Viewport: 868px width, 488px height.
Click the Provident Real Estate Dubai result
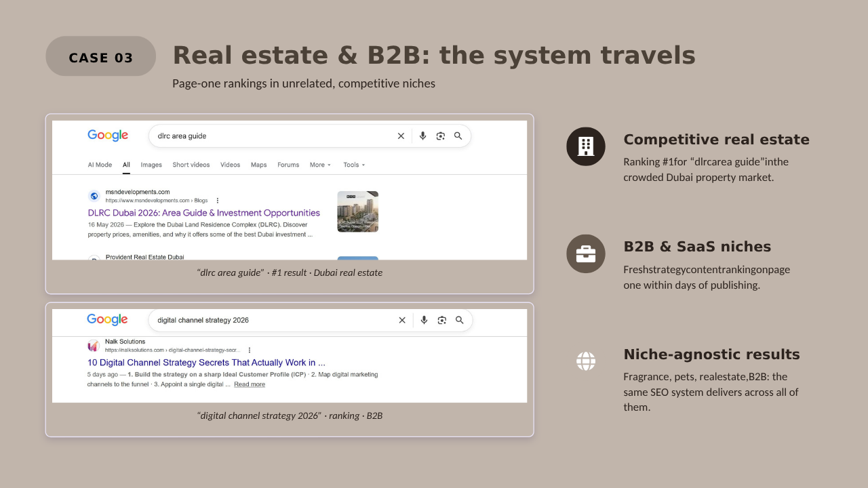(145, 257)
